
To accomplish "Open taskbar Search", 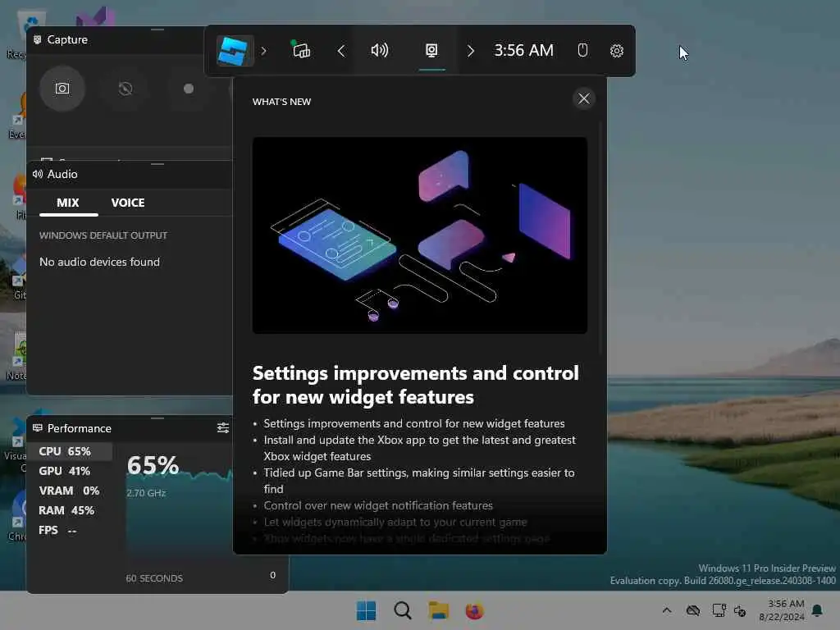I will point(402,610).
